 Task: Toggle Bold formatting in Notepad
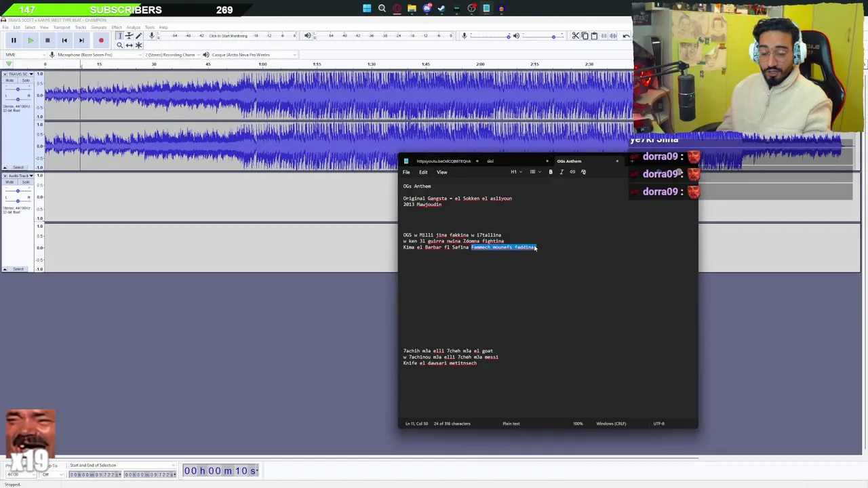coord(551,172)
